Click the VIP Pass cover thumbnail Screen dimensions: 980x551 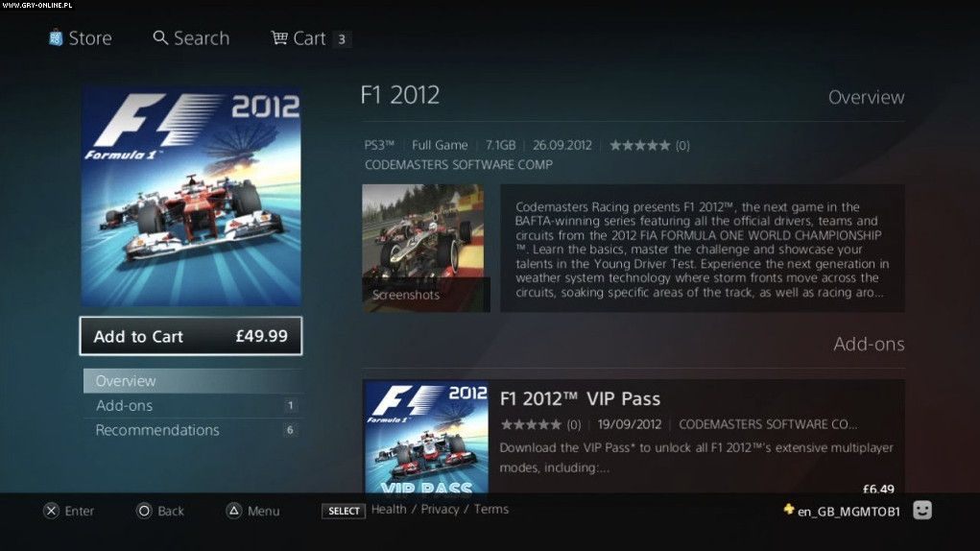point(427,437)
